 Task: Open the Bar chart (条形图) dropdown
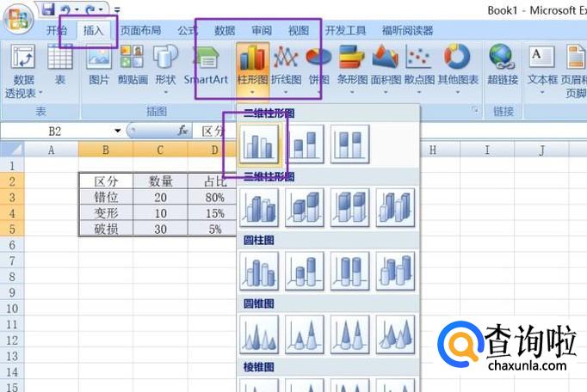tap(351, 69)
